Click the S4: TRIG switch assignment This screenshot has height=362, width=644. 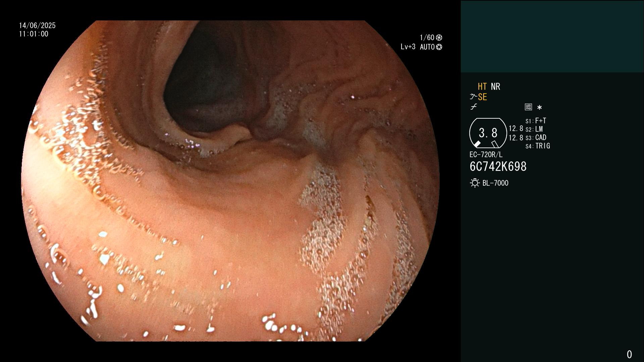point(538,146)
